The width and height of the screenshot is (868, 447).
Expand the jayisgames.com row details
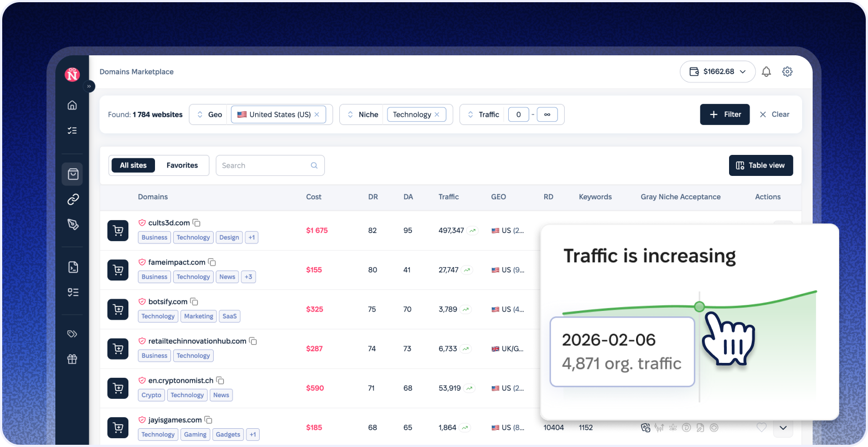(783, 427)
